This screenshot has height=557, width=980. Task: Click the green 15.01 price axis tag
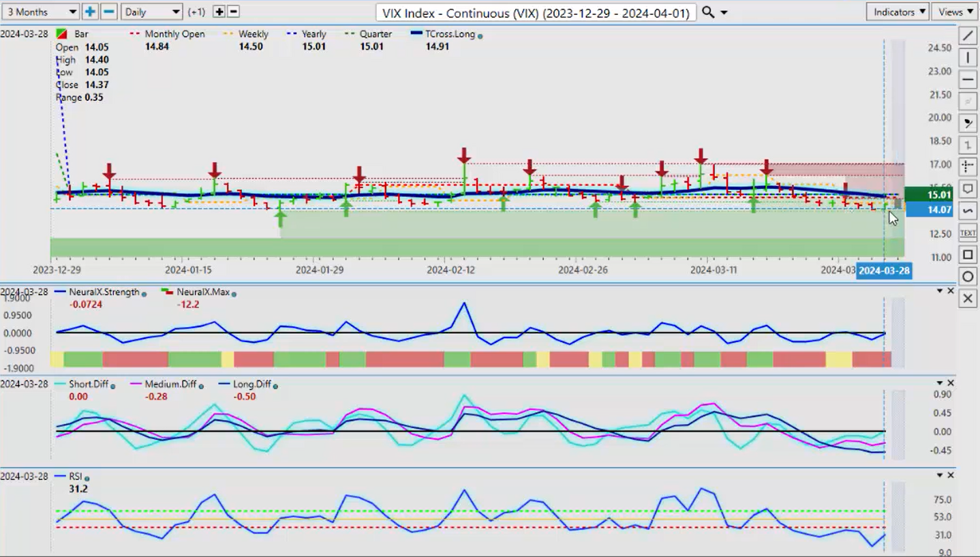[x=930, y=194]
